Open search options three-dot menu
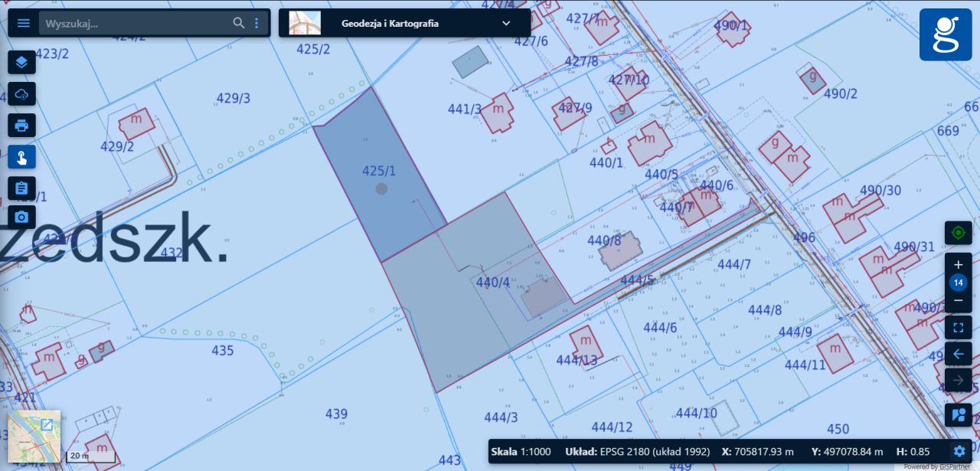Viewport: 980px width, 471px height. (x=256, y=23)
